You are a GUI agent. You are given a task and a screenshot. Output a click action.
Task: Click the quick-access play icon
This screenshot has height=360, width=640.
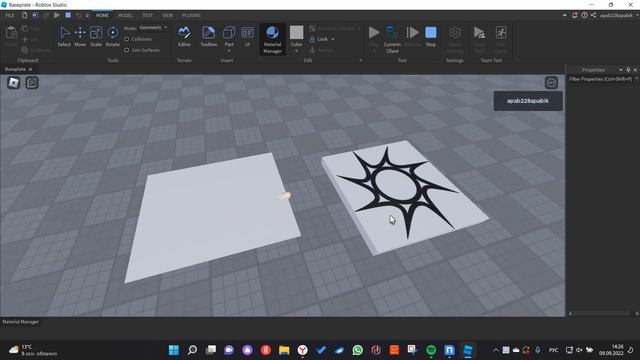point(57,15)
